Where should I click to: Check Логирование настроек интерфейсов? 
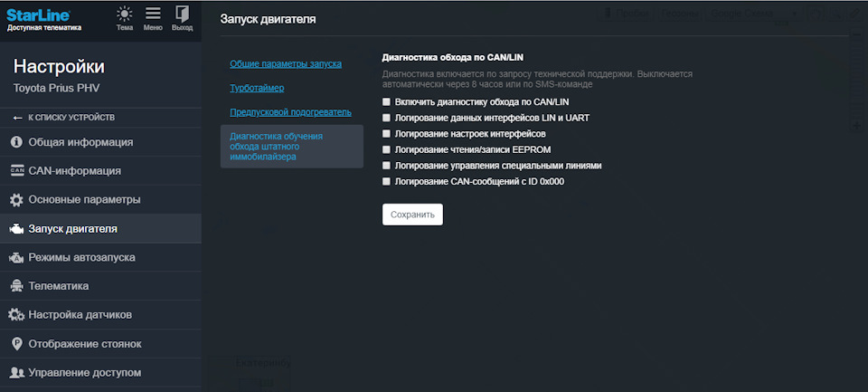click(386, 134)
